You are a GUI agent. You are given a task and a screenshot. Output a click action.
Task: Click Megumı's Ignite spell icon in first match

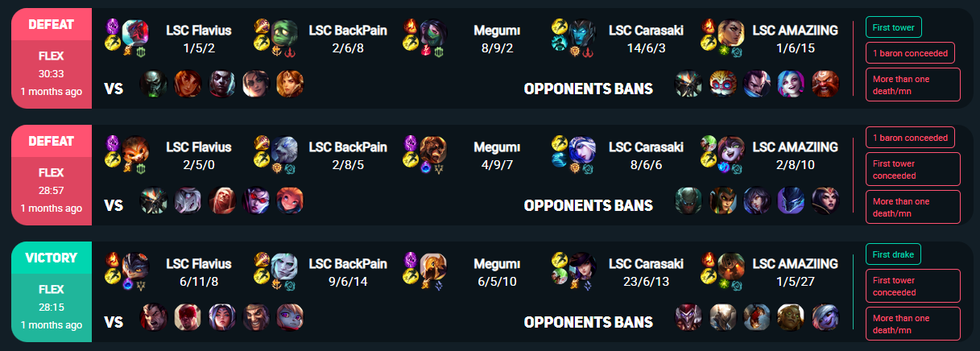click(x=409, y=26)
